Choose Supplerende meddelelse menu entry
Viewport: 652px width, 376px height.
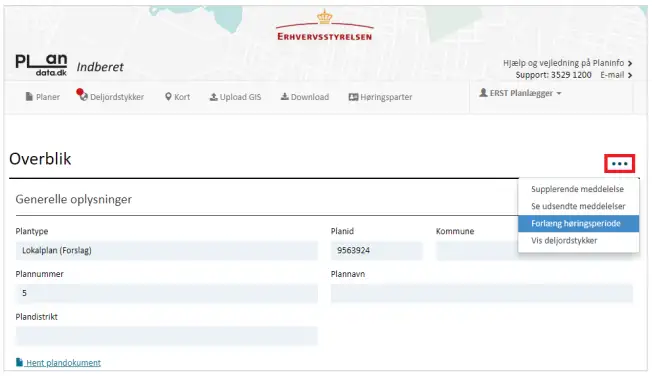(578, 189)
